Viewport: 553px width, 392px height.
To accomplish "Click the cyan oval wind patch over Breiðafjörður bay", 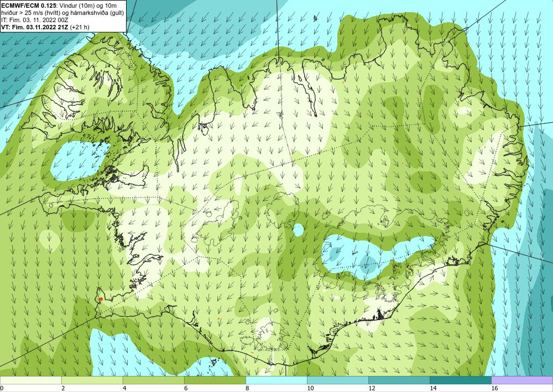I will click(79, 161).
